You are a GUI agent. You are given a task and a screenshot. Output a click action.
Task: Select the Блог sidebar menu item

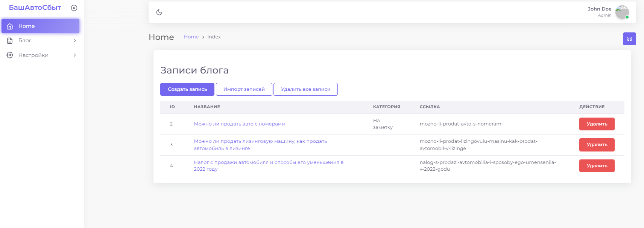pyautogui.click(x=25, y=41)
